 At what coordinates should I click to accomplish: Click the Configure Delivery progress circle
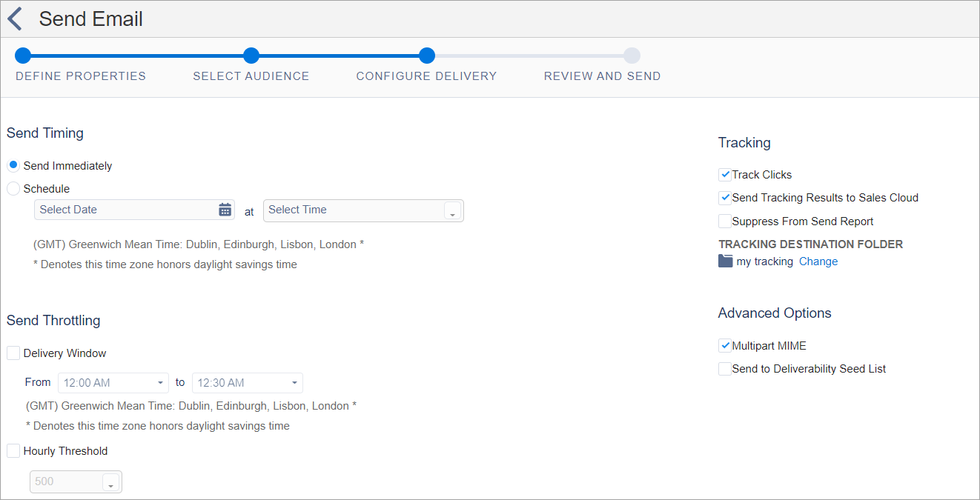[x=426, y=56]
